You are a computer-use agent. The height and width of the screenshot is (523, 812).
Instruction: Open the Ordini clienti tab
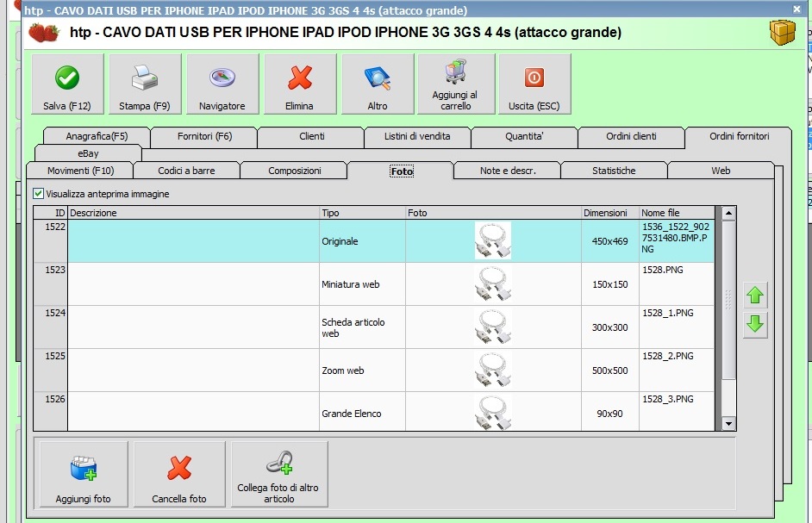631,136
